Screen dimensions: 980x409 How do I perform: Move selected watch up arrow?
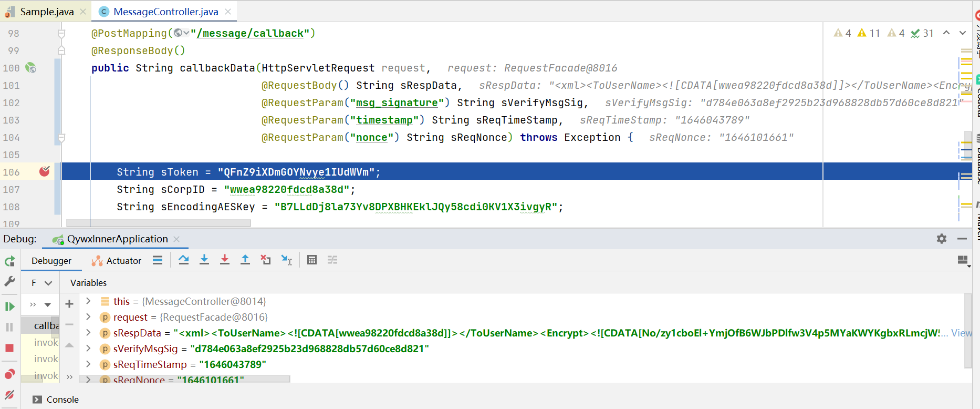69,345
